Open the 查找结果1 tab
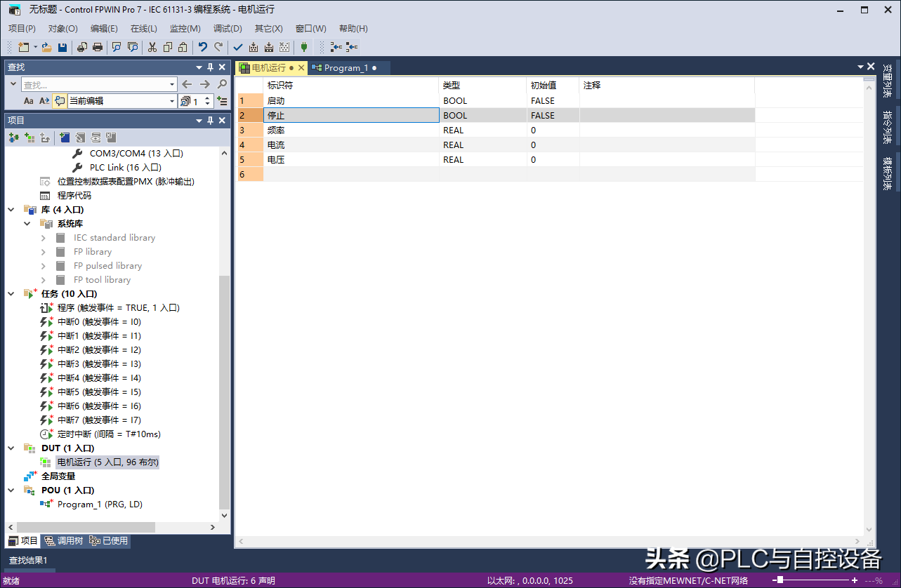This screenshot has height=588, width=901. 28,561
